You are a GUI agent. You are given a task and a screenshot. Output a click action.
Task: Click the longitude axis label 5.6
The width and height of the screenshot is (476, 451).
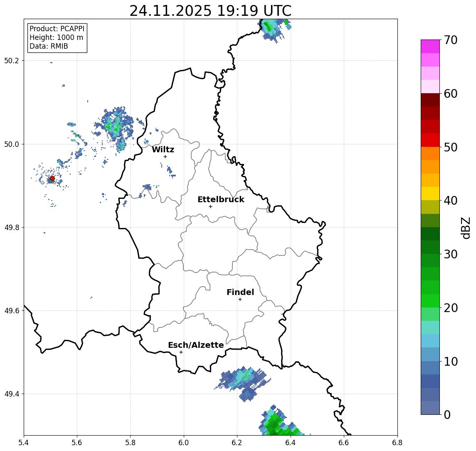point(77,443)
